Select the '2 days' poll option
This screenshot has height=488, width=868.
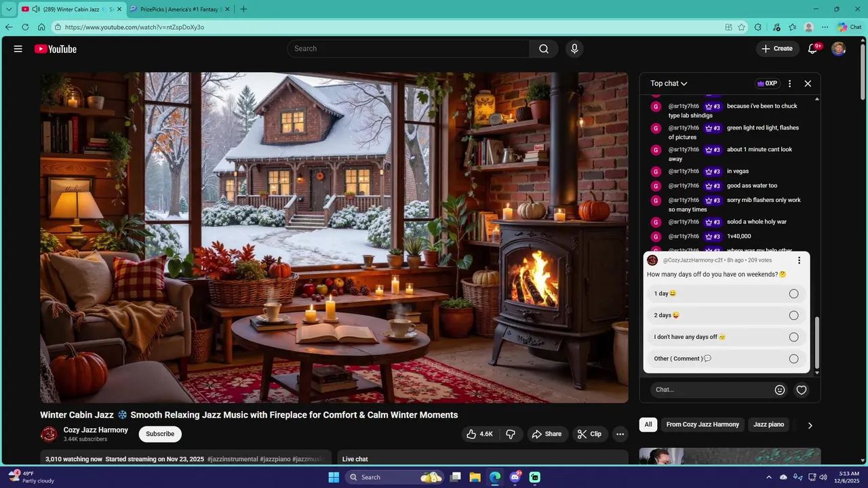click(726, 315)
